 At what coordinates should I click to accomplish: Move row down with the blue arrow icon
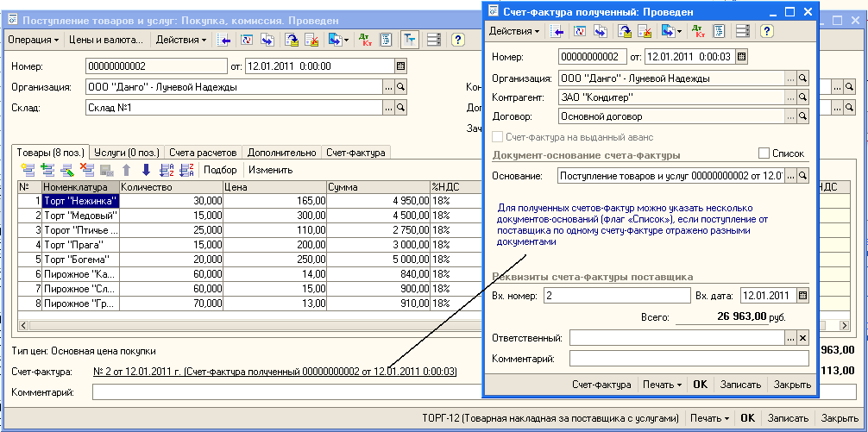pyautogui.click(x=146, y=170)
